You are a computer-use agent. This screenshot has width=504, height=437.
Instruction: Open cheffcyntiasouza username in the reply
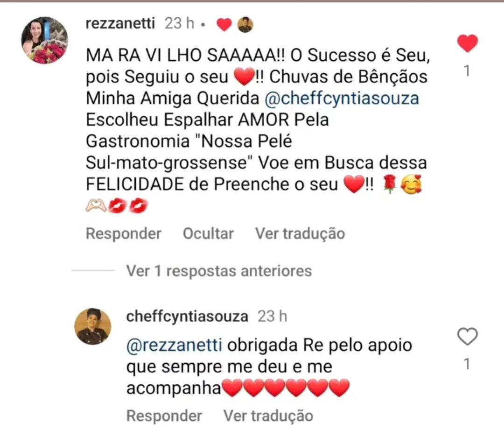click(x=187, y=317)
